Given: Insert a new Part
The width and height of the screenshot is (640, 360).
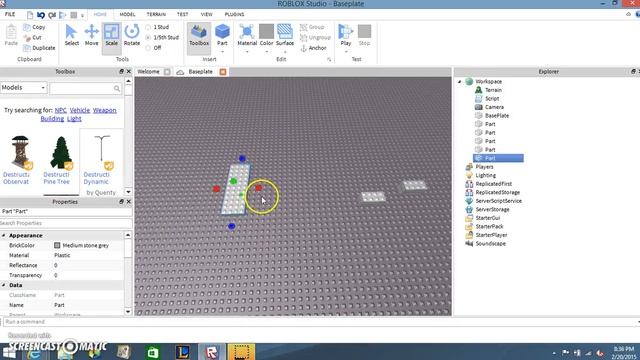Looking at the screenshot, I should pyautogui.click(x=222, y=35).
